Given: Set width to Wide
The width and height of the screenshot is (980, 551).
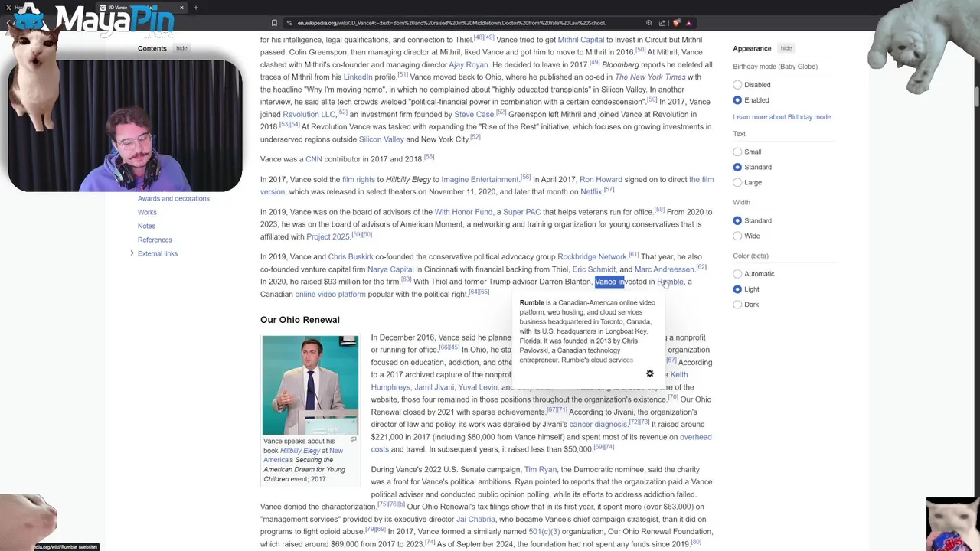Looking at the screenshot, I should coord(737,236).
